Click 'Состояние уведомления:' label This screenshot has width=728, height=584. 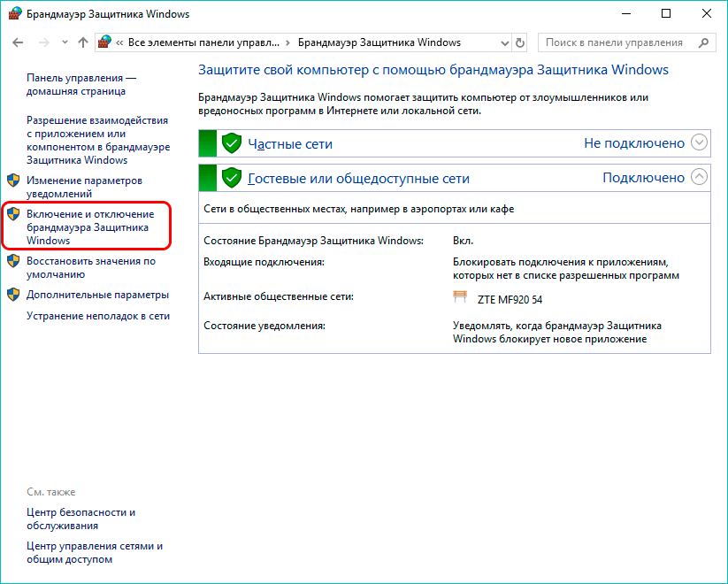[264, 326]
